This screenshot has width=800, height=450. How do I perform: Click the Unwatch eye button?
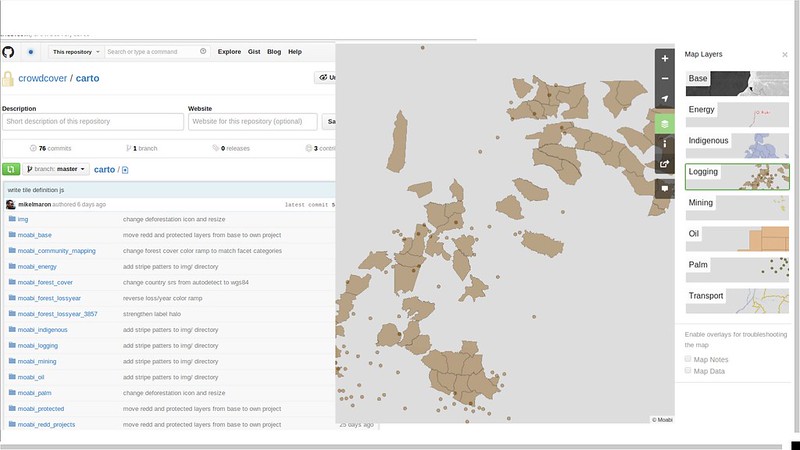tap(325, 78)
